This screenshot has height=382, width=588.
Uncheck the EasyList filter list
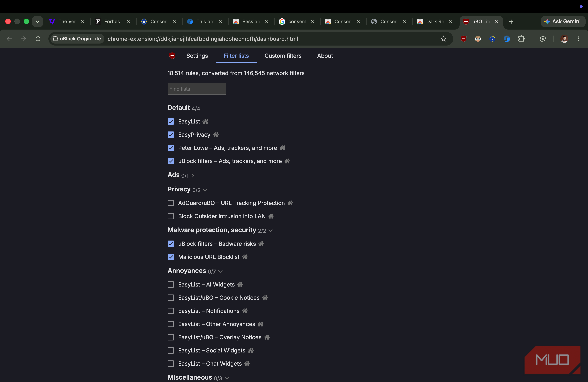[x=171, y=121]
